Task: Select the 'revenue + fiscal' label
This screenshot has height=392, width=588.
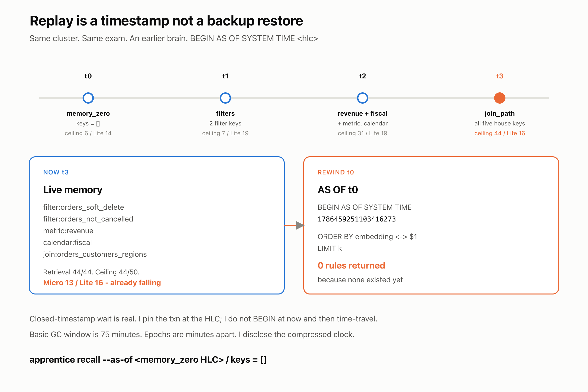Action: coord(363,113)
